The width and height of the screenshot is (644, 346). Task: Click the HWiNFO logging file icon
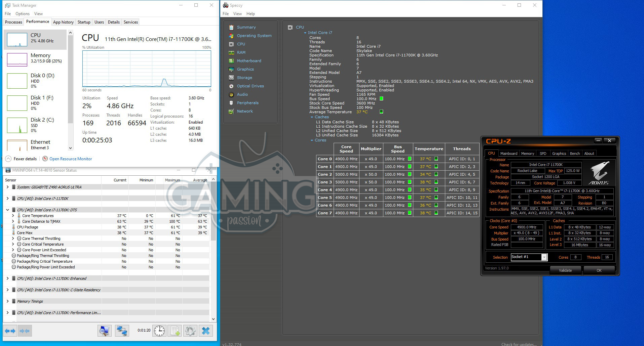(175, 331)
